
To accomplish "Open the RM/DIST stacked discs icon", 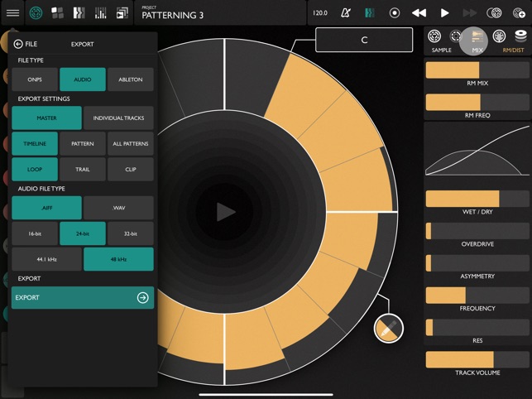I will (x=520, y=36).
